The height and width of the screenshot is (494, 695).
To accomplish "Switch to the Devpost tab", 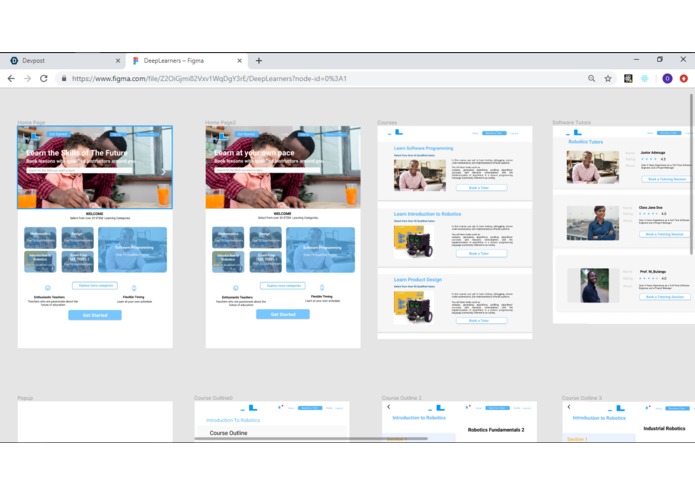I will tap(62, 61).
